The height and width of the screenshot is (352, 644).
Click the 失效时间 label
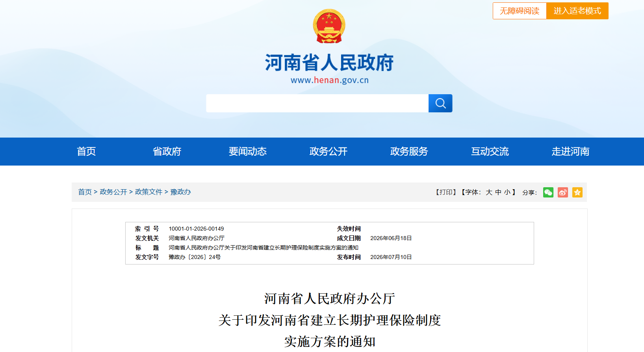coord(349,229)
